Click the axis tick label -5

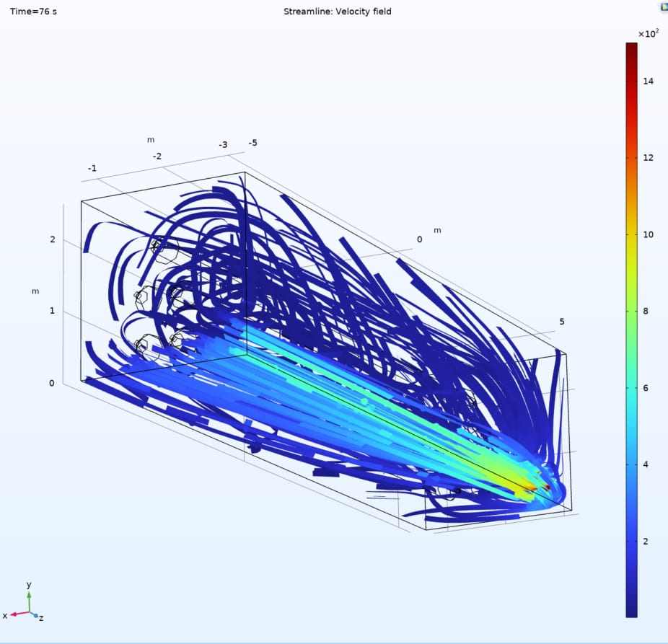pyautogui.click(x=253, y=143)
